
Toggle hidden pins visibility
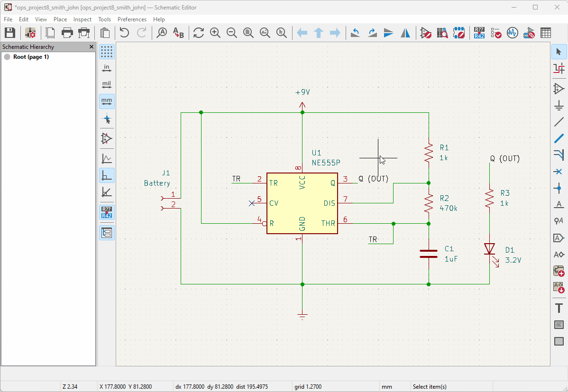(107, 138)
